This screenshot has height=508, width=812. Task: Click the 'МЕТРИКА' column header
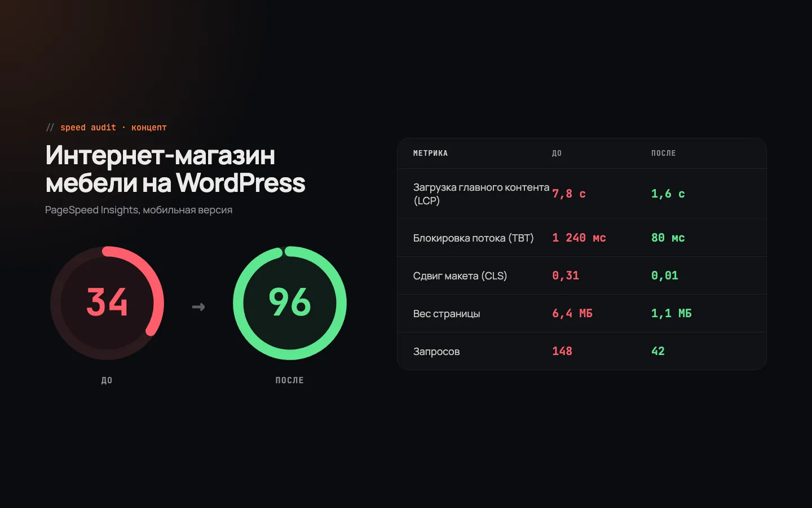[430, 153]
